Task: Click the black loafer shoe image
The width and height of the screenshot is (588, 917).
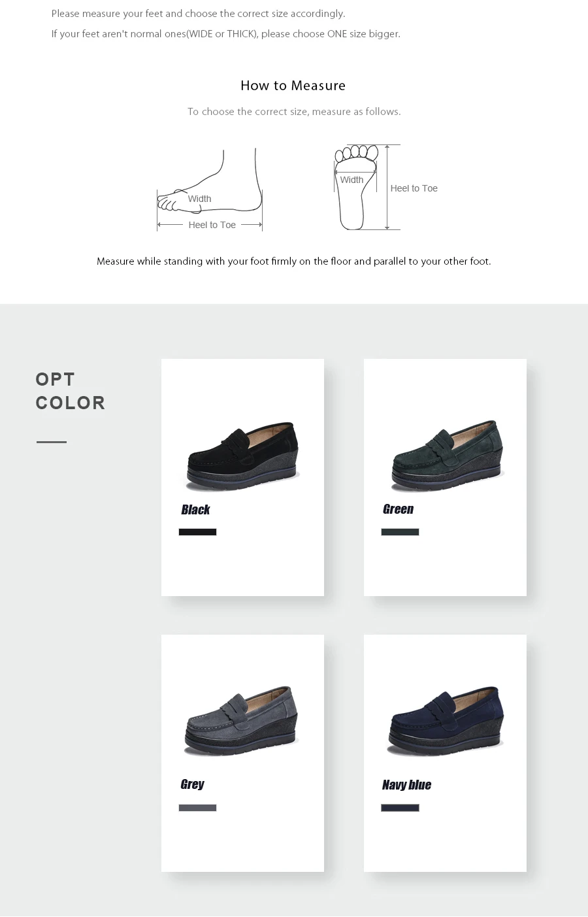Action: click(x=241, y=457)
